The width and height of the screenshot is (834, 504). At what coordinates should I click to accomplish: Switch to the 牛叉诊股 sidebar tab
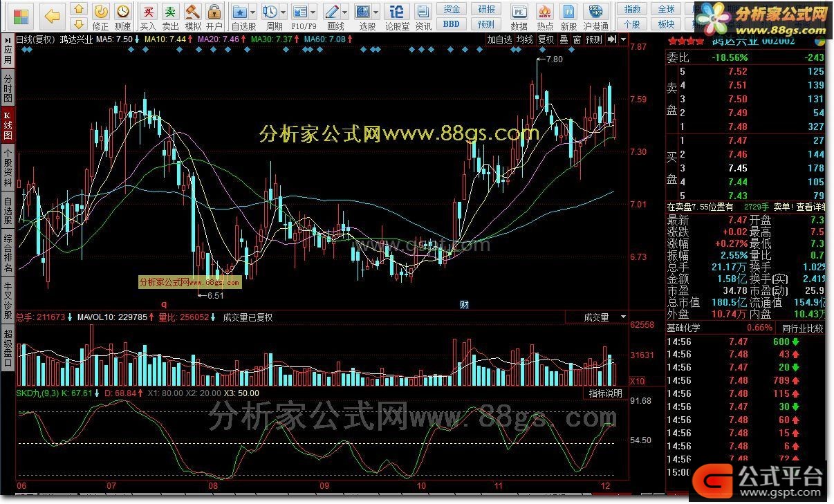[x=8, y=301]
